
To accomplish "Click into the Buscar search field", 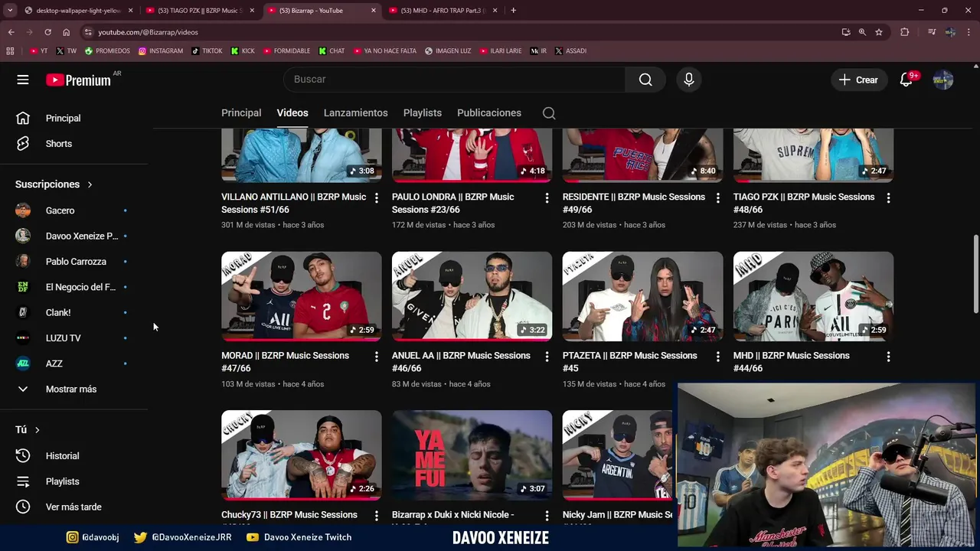I will pos(454,80).
